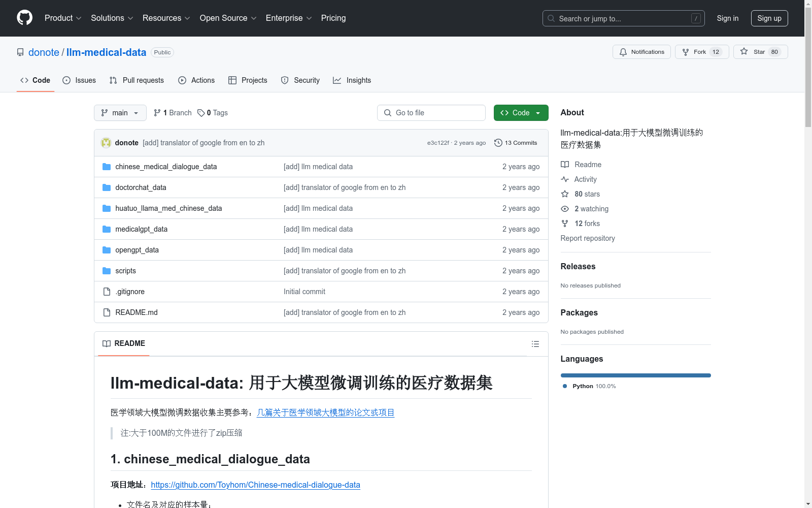
Task: Open the Initial commit message
Action: tap(304, 292)
